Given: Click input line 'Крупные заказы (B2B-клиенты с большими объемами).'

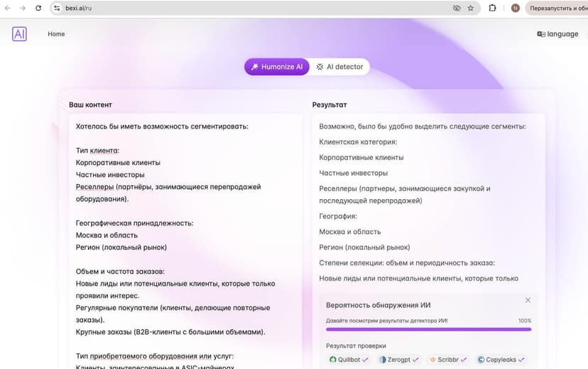Looking at the screenshot, I should (170, 332).
